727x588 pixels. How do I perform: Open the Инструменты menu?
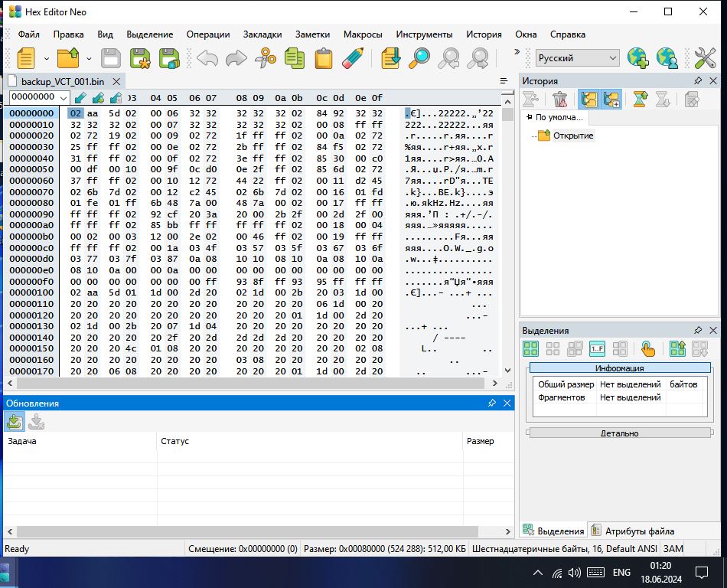(x=424, y=34)
